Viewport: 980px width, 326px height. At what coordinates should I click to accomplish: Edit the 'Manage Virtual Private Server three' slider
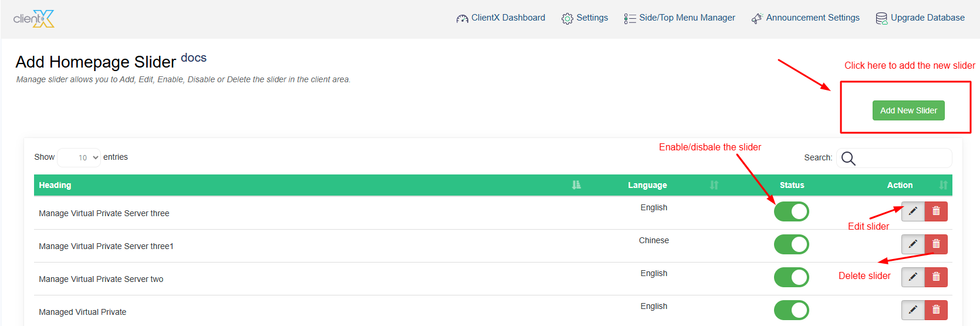point(913,211)
